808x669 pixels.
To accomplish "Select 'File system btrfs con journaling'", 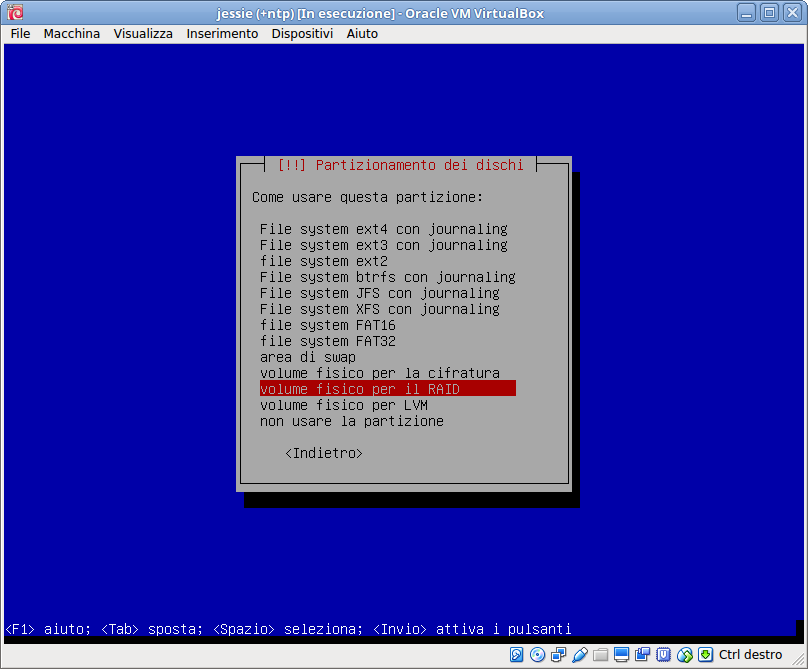I will tap(388, 277).
